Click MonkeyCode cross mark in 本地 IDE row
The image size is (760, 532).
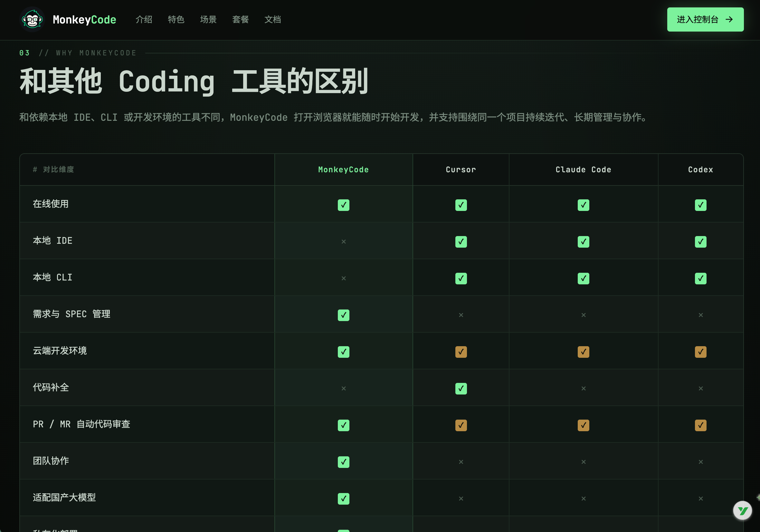tap(343, 242)
